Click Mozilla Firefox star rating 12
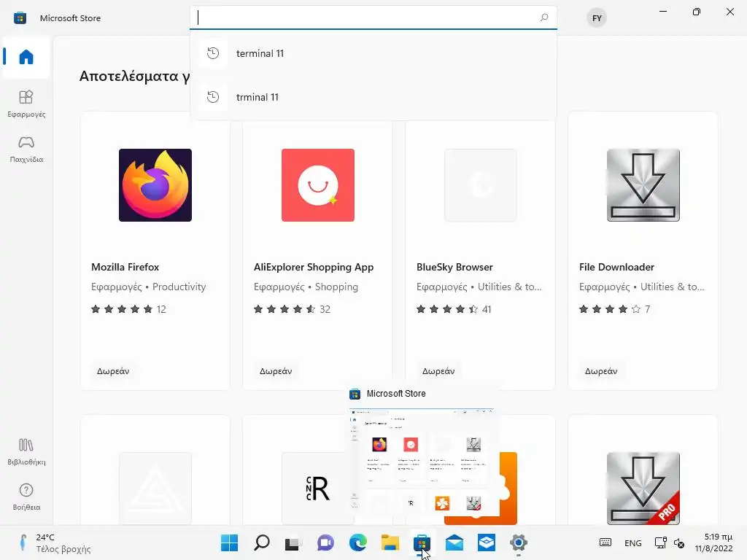747x560 pixels. pyautogui.click(x=128, y=309)
